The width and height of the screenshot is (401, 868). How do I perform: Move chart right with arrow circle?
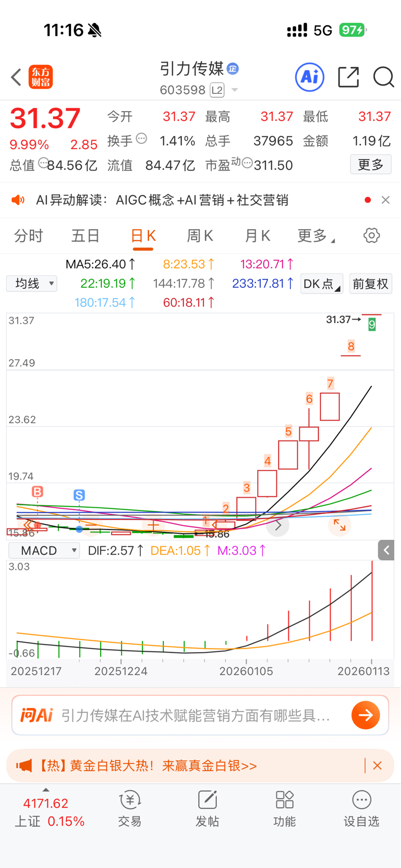tap(278, 525)
